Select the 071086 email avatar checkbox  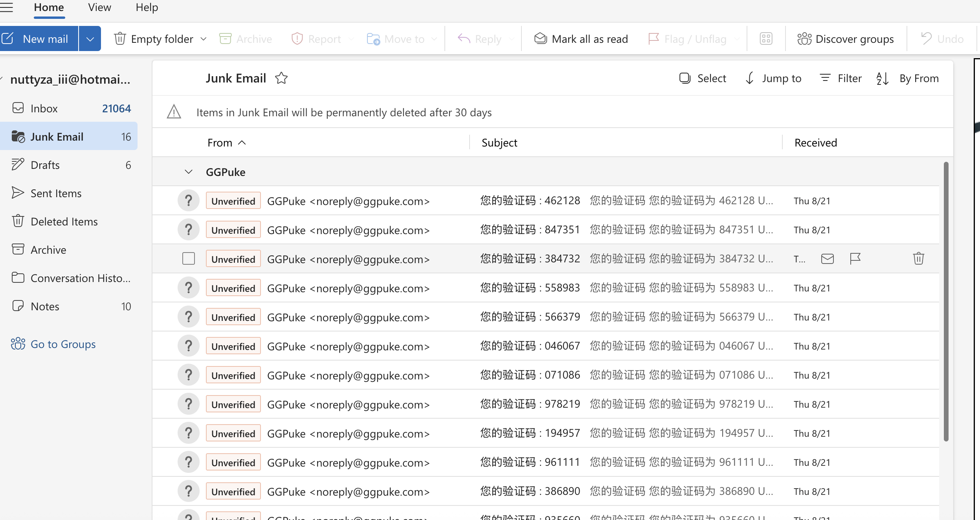[189, 375]
